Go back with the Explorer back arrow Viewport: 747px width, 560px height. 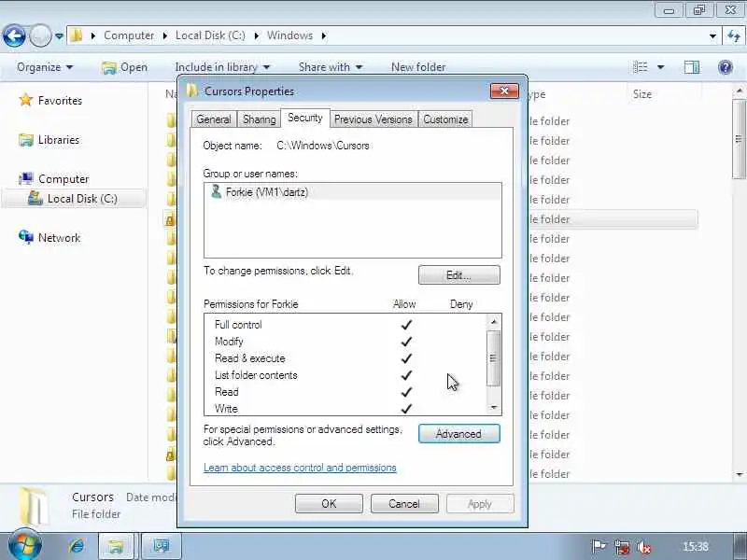tap(14, 35)
